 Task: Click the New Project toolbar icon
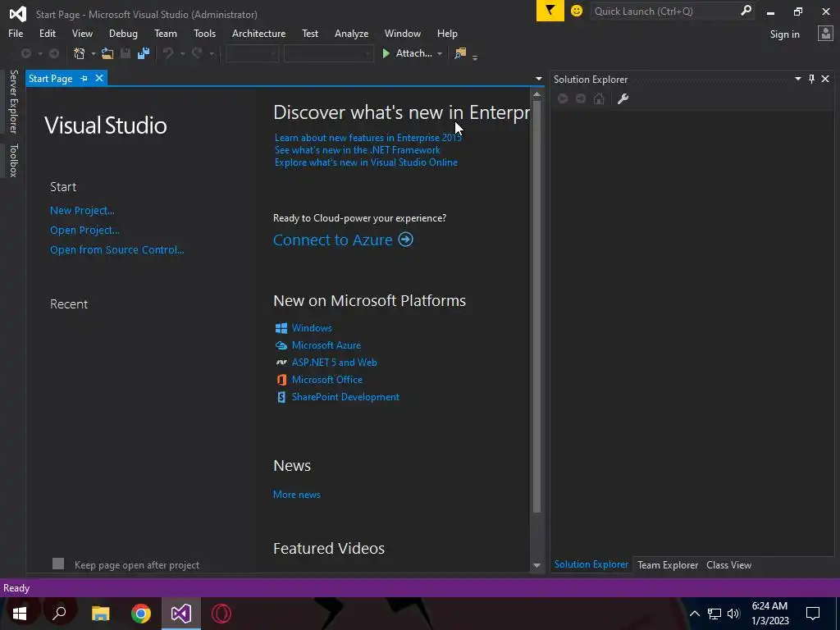click(x=80, y=53)
